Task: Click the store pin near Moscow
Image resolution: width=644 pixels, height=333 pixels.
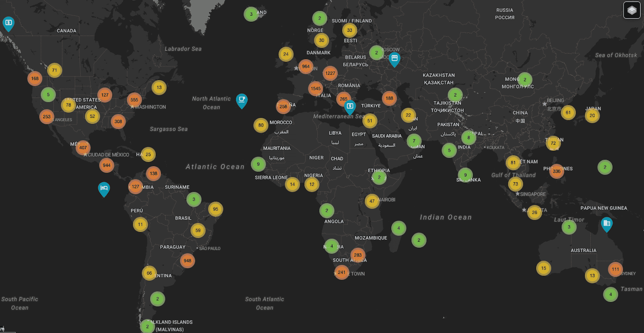Action: [x=394, y=58]
